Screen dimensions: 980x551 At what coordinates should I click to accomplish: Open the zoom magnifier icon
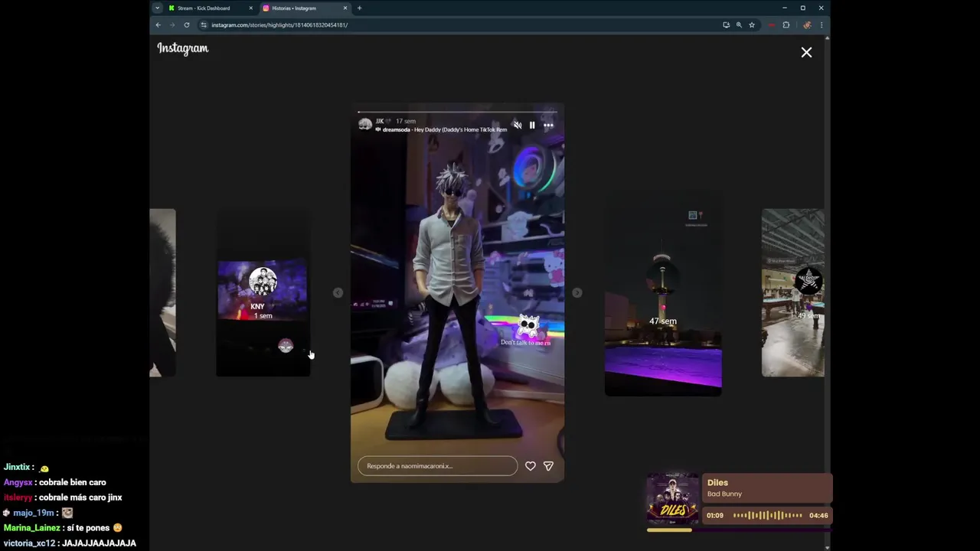[x=739, y=24]
